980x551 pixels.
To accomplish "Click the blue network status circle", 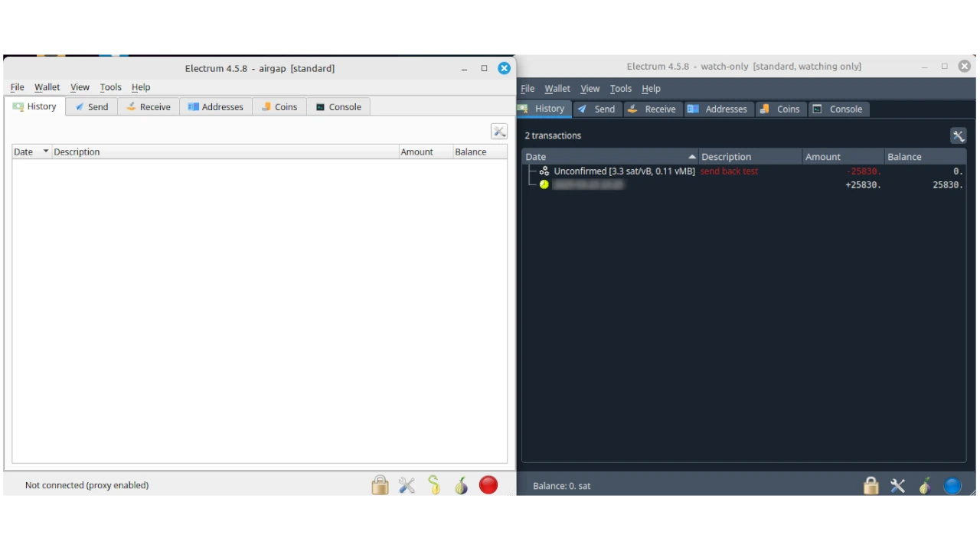I will click(x=952, y=486).
